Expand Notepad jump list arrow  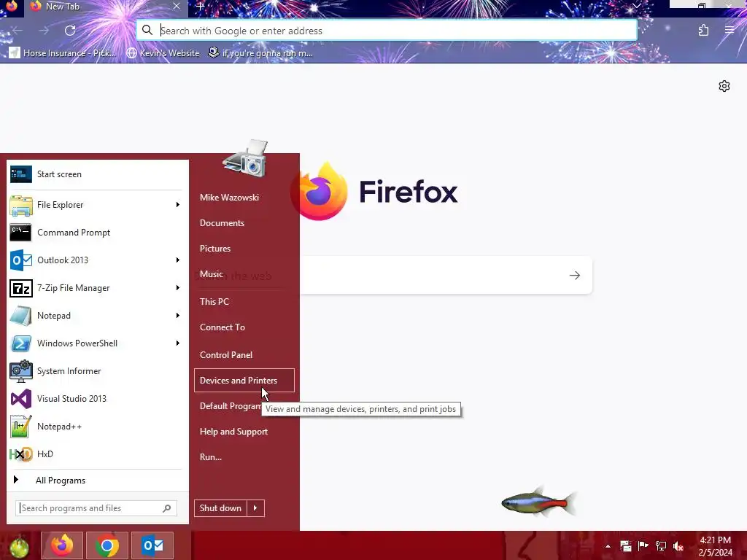point(178,316)
